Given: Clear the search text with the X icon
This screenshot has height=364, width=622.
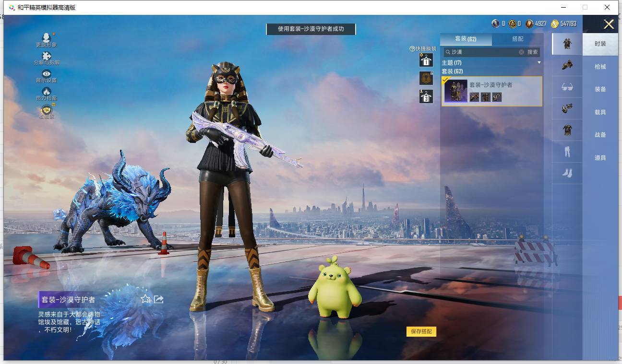Looking at the screenshot, I should click(x=521, y=52).
